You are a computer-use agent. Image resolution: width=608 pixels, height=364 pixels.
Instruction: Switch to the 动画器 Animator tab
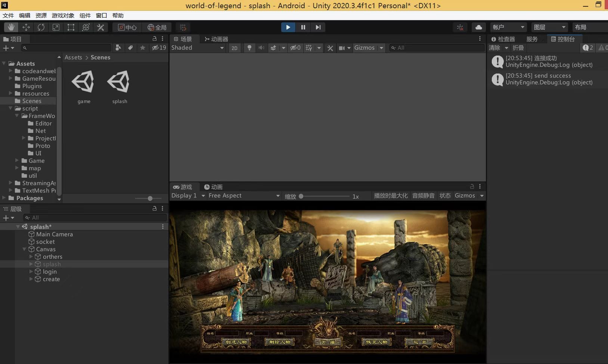point(216,39)
